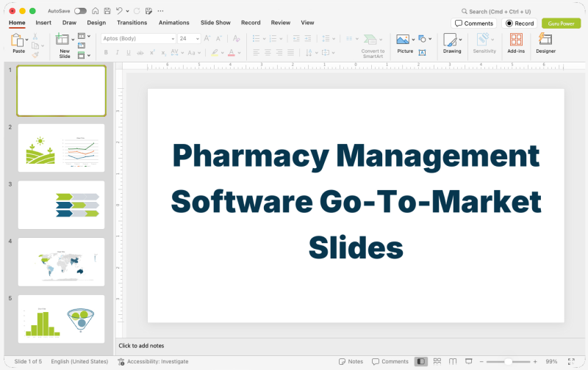This screenshot has height=370, width=588.
Task: Switch to Slide Sorter view
Action: click(x=437, y=361)
